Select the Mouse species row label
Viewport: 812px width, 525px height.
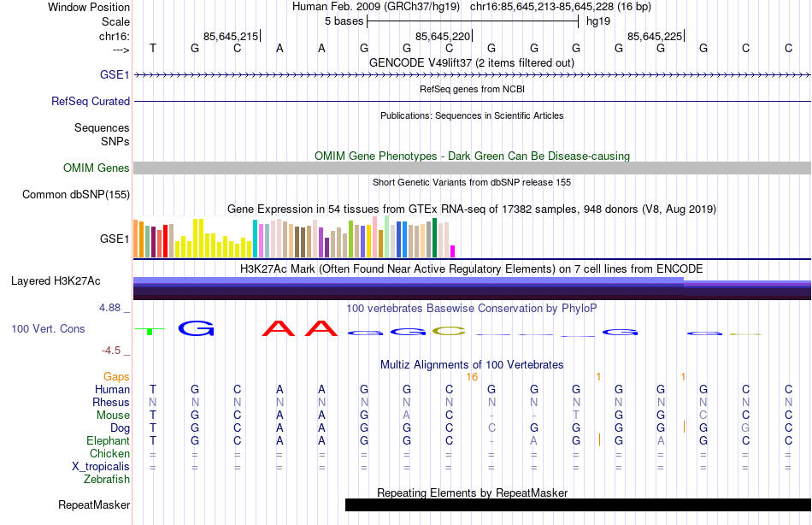point(113,416)
